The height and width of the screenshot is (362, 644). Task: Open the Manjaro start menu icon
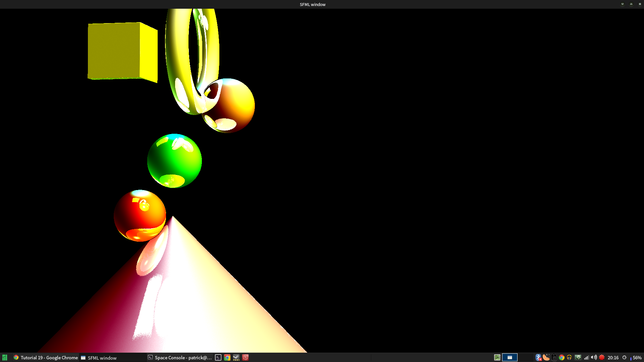(x=5, y=358)
